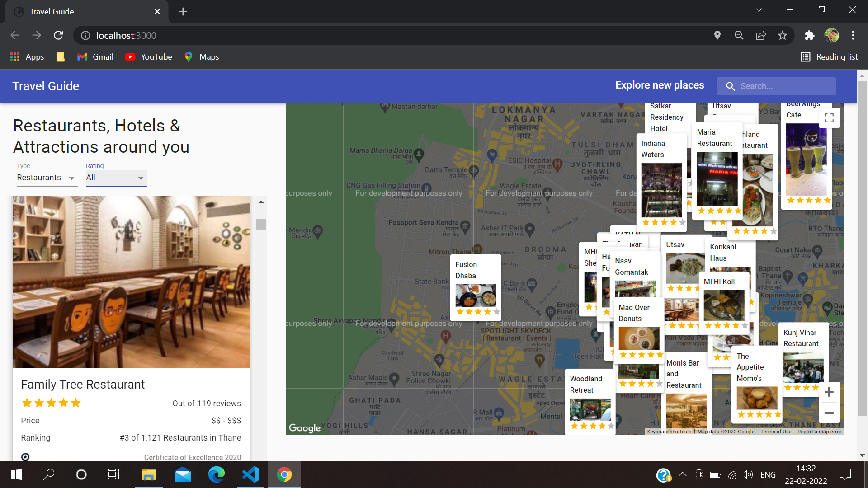Select the Travel Guide browser tab

click(87, 12)
